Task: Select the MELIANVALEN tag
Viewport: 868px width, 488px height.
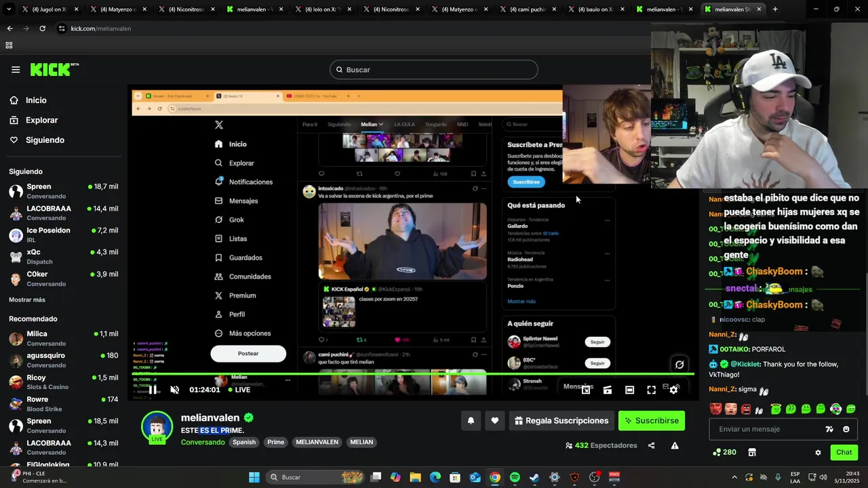Action: [x=317, y=442]
